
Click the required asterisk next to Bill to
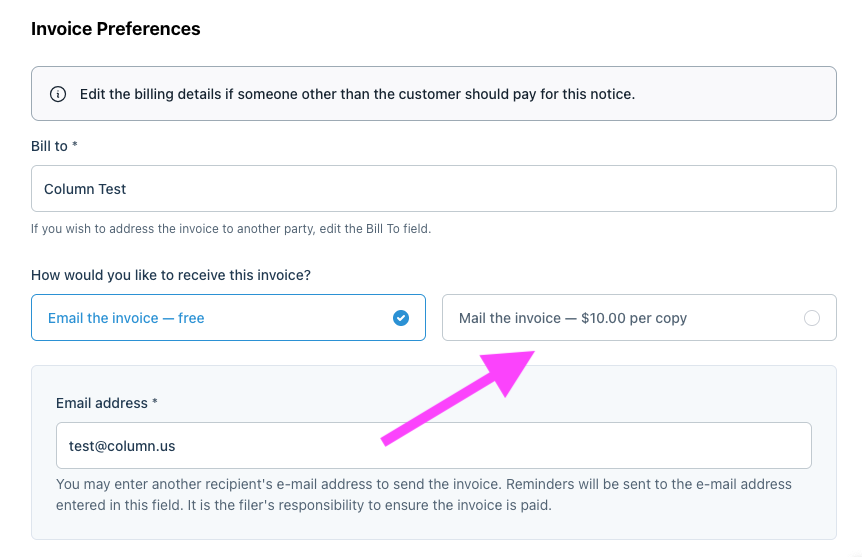coord(75,145)
